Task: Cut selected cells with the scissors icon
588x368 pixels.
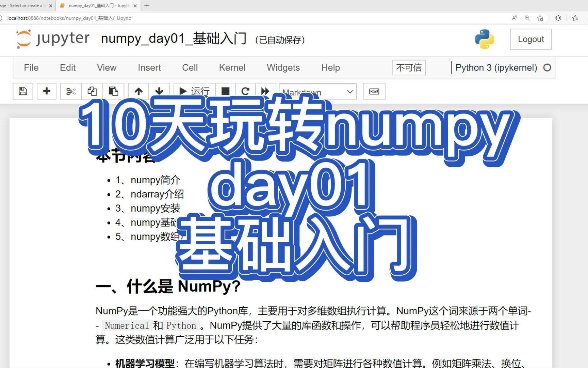Action: point(71,91)
